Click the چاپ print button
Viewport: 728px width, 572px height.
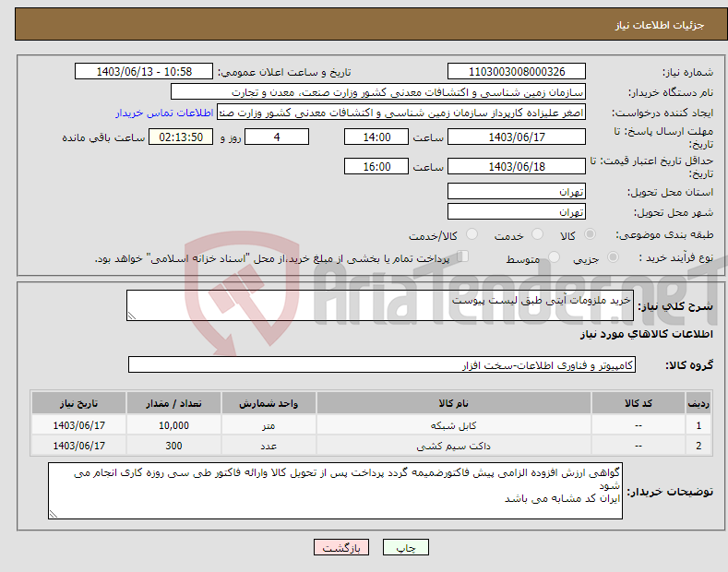click(x=406, y=547)
